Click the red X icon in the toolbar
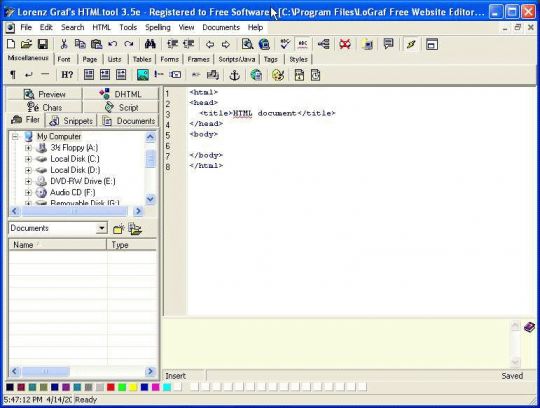The height and width of the screenshot is (408, 540). 345,44
